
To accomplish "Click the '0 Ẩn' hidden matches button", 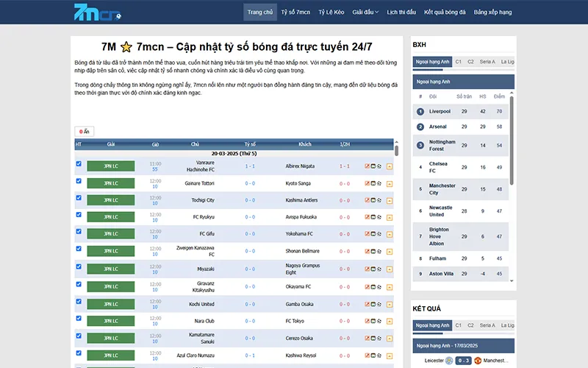I will click(x=84, y=132).
